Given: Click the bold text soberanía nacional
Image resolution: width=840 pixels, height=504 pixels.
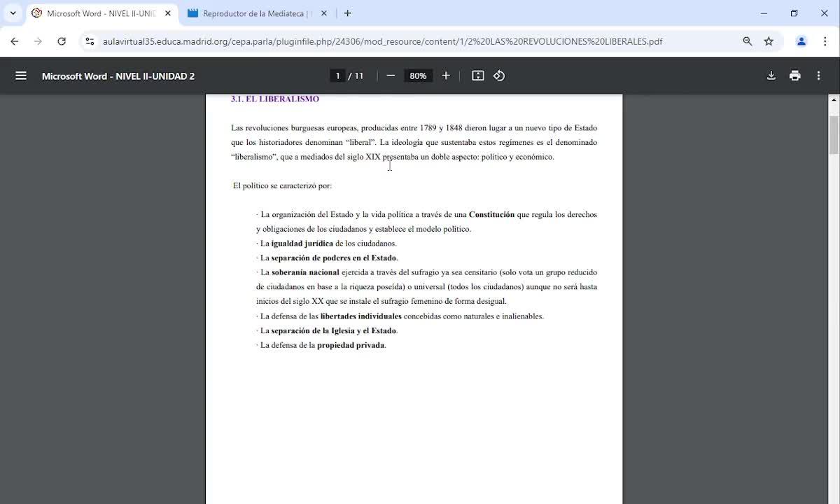Looking at the screenshot, I should [x=305, y=272].
